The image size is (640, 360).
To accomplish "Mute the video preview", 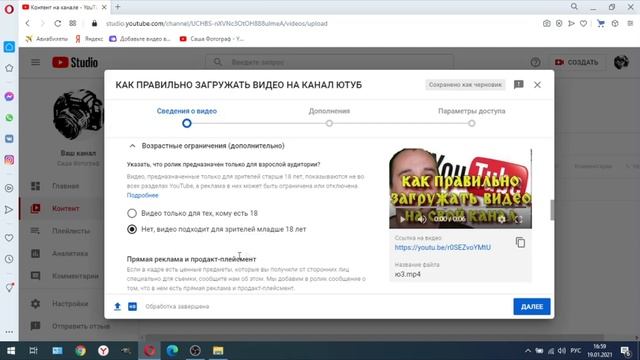I will pyautogui.click(x=422, y=219).
